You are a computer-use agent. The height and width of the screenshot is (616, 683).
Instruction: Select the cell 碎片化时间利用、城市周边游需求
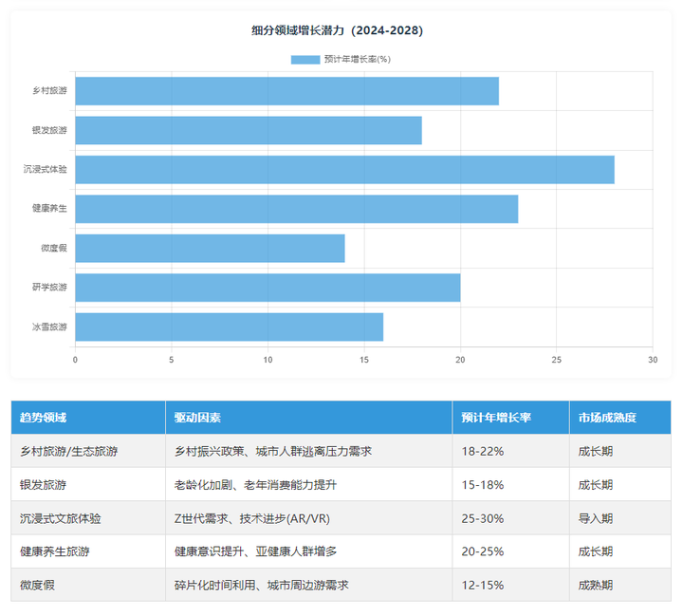click(309, 585)
